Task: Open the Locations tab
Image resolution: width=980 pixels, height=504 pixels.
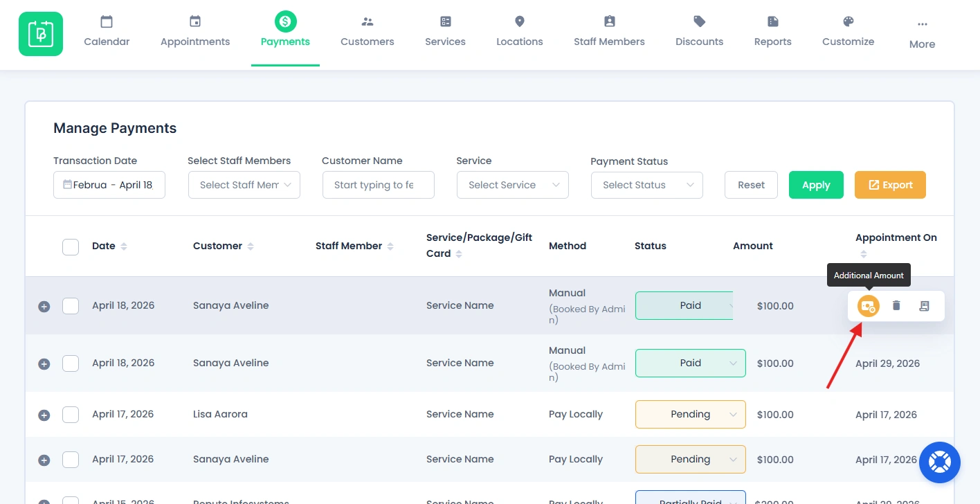Action: tap(520, 32)
